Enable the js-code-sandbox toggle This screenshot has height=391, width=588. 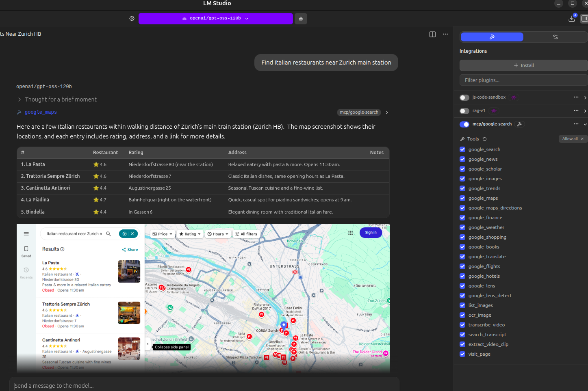coord(464,97)
